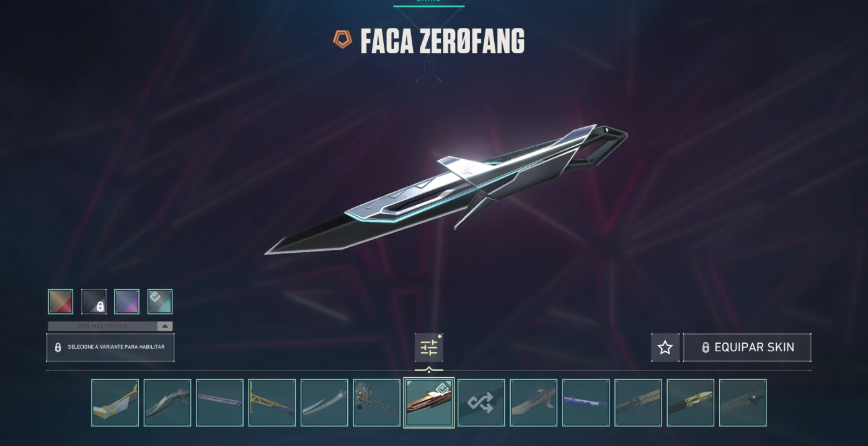Select the purple and pink blade thumbnail
Screen dimensions: 868x446
tap(219, 403)
